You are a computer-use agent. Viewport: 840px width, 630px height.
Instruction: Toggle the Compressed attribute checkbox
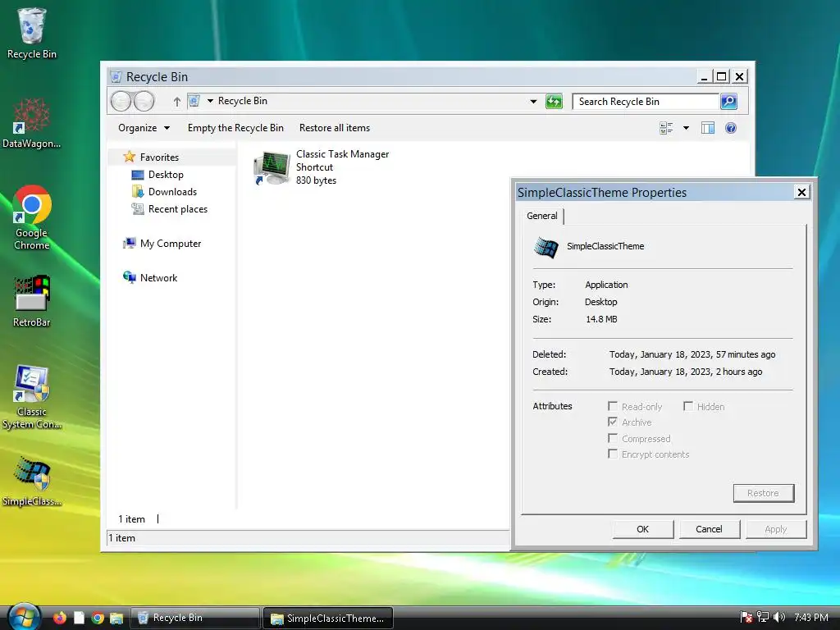(613, 438)
